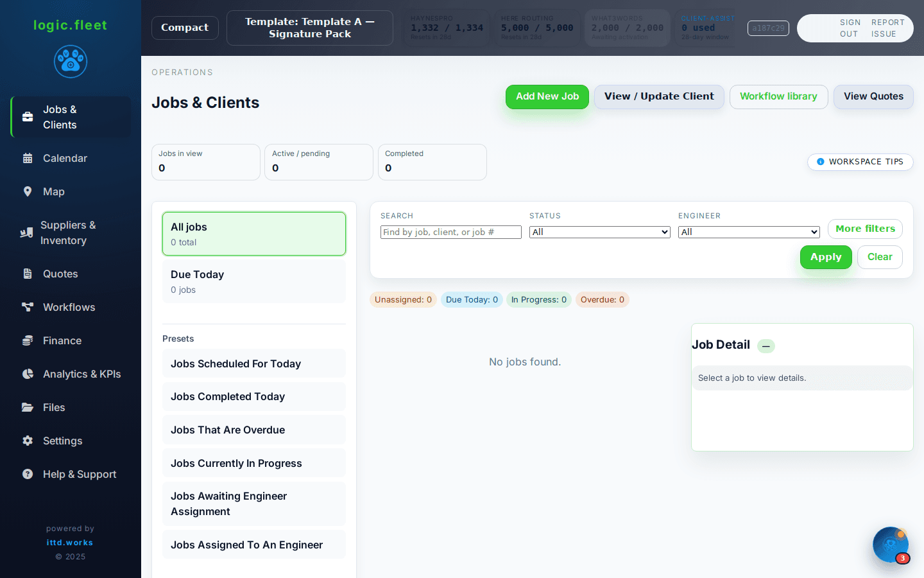Viewport: 924px width, 578px height.
Task: Open the chat assistant bubble icon
Action: click(x=891, y=545)
